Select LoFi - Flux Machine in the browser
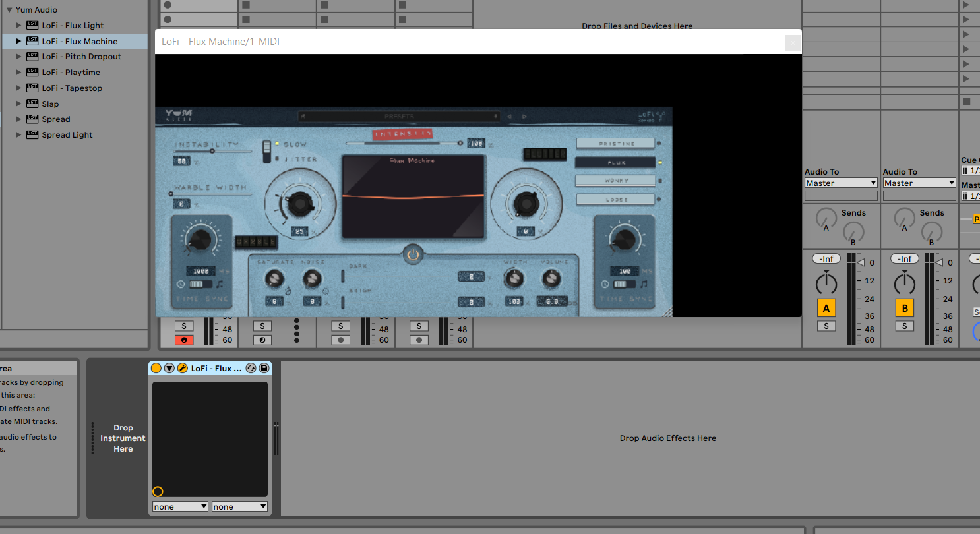The image size is (980, 534). pos(75,41)
